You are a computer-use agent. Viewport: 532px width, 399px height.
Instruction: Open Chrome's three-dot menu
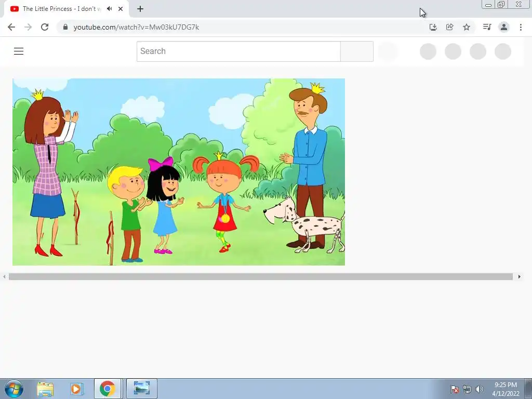(x=521, y=27)
